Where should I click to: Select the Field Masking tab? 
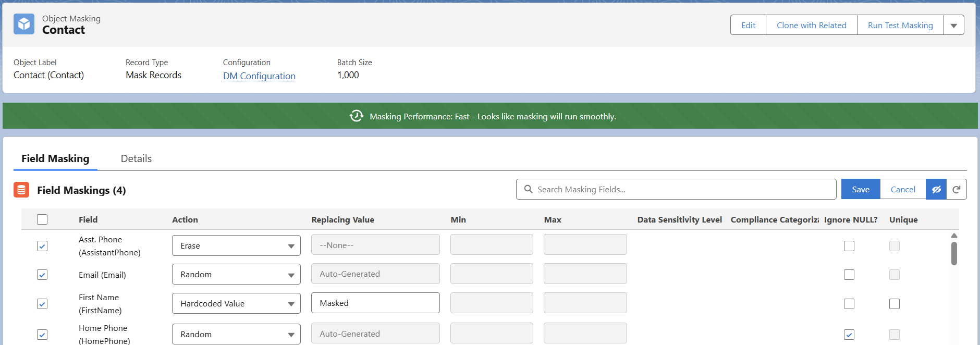[55, 159]
